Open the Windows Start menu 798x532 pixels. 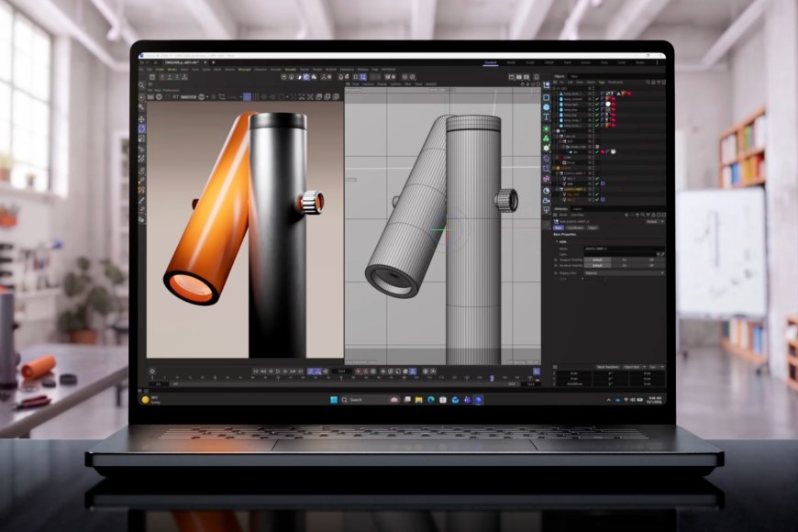click(334, 400)
